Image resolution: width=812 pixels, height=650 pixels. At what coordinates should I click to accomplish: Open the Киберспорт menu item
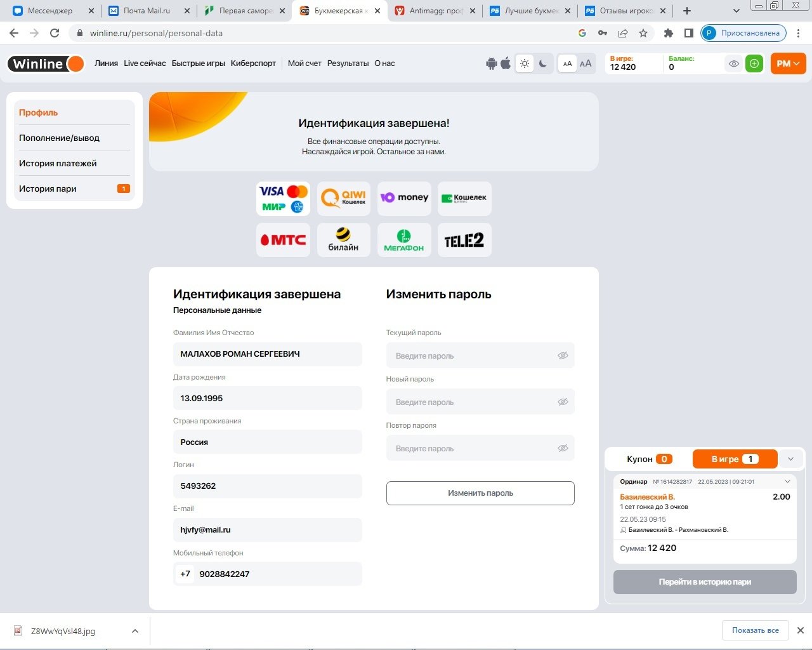pos(253,63)
